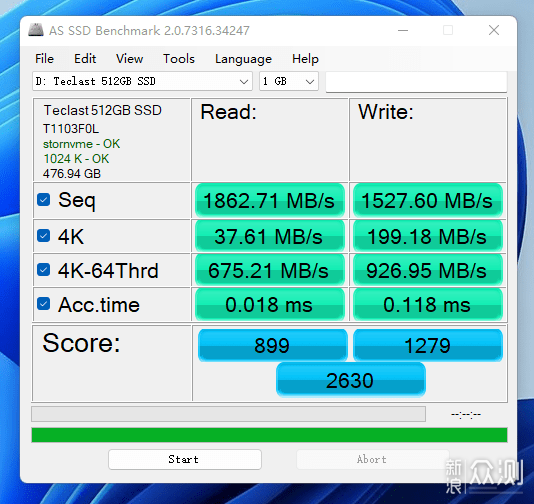
Task: Click the Write: column header
Action: [x=386, y=112]
